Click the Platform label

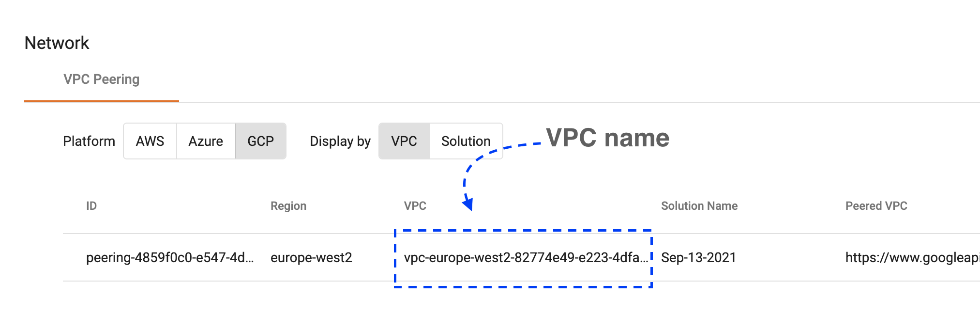89,141
